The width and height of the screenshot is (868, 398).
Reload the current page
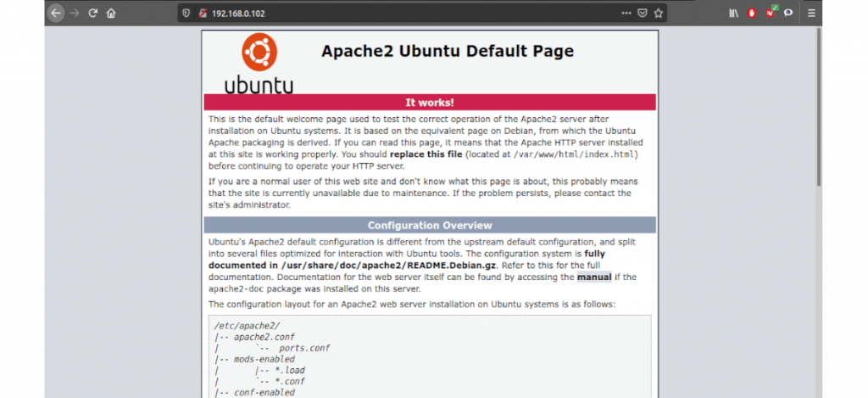pyautogui.click(x=93, y=13)
